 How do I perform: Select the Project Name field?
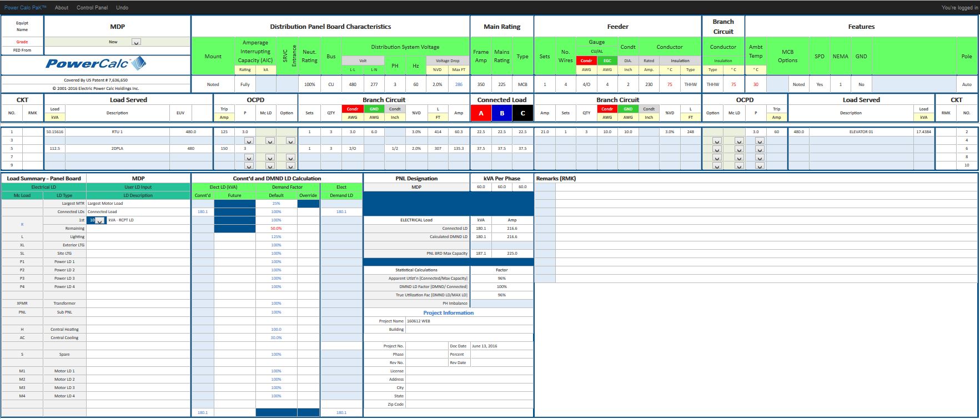click(x=469, y=321)
